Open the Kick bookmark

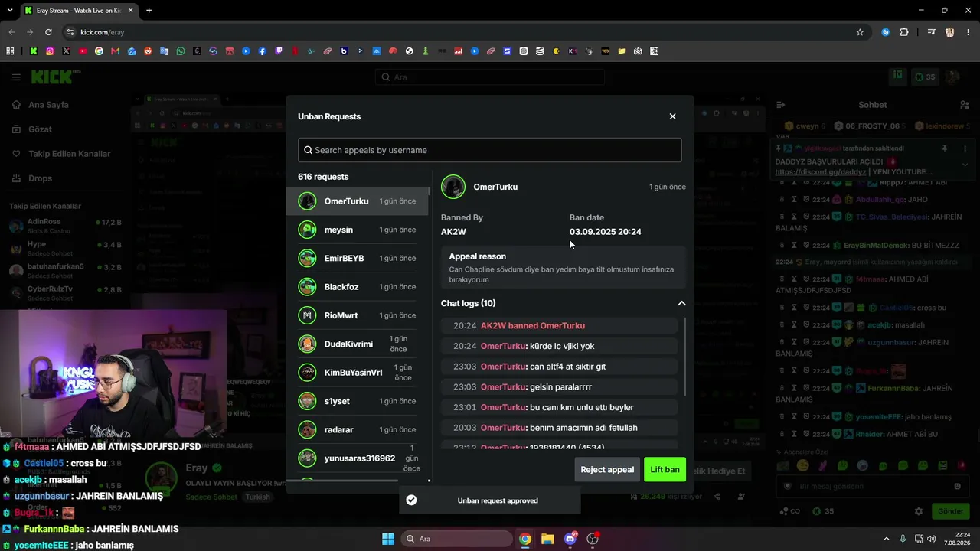click(34, 51)
